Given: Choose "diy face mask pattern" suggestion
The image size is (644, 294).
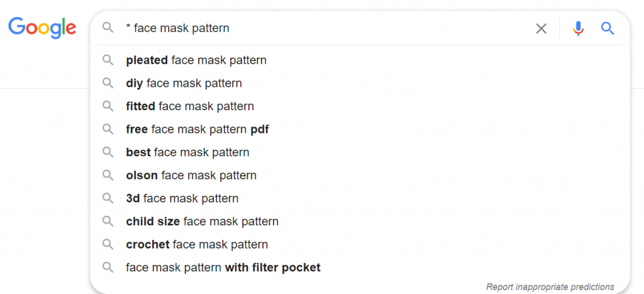Looking at the screenshot, I should tap(184, 83).
